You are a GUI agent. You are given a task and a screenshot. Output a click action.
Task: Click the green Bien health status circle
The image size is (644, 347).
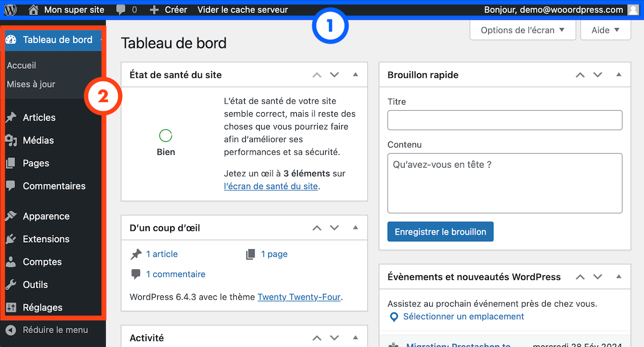tap(166, 135)
